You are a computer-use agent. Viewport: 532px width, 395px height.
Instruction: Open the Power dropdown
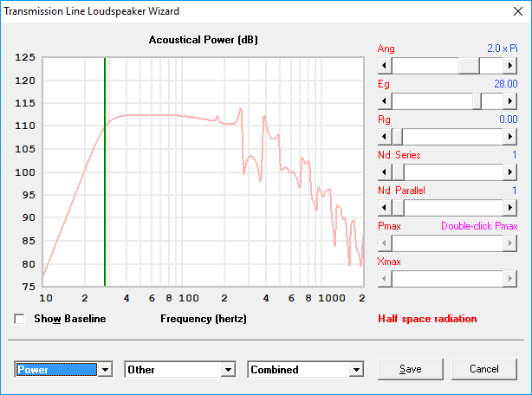[x=105, y=370]
